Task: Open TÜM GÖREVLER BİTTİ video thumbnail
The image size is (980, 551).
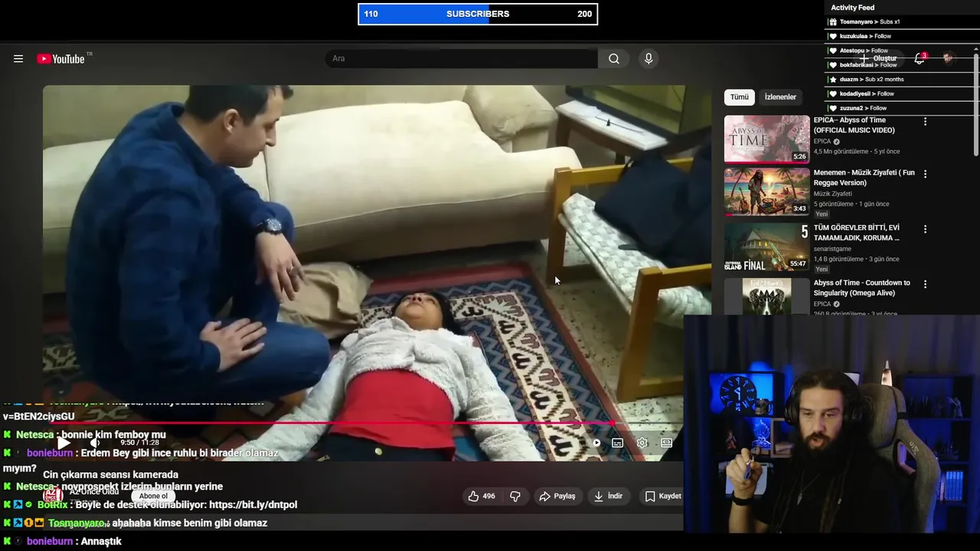Action: (767, 246)
